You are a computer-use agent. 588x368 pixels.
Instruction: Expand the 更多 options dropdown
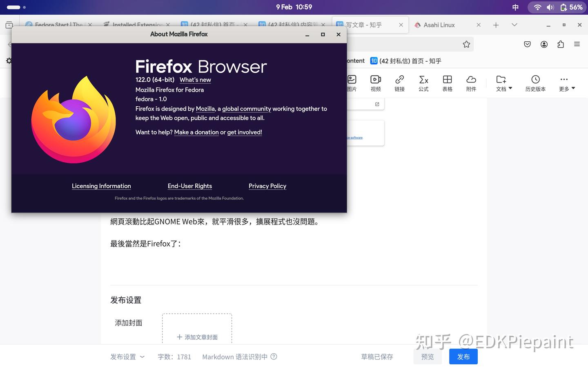[567, 83]
